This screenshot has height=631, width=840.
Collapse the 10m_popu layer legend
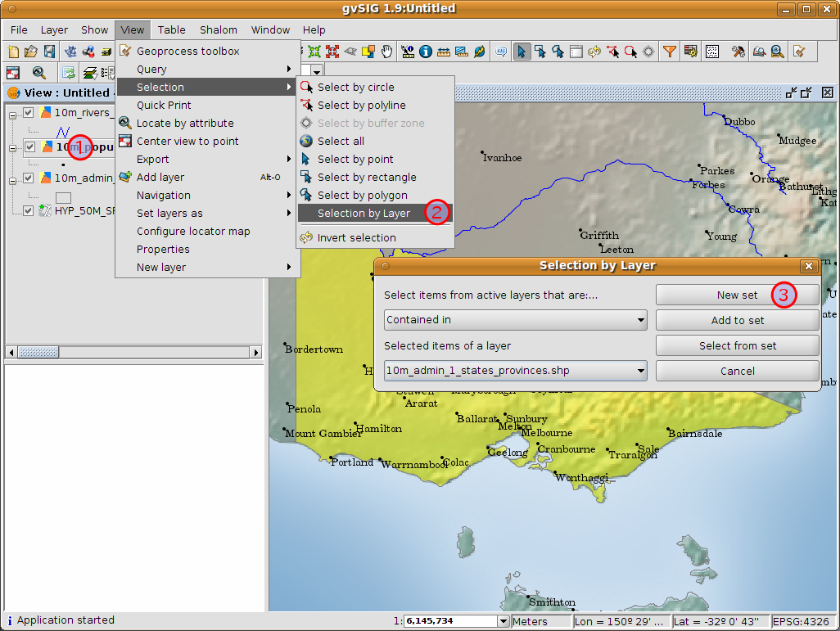pos(12,148)
